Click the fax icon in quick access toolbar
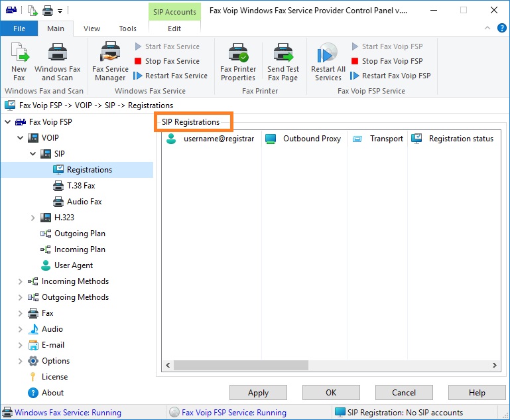 pyautogui.click(x=11, y=11)
